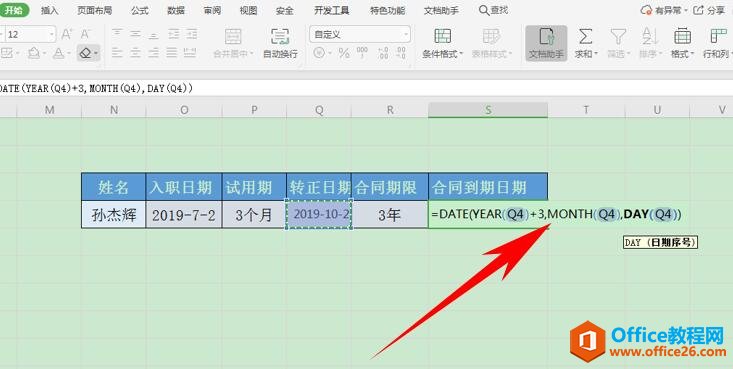This screenshot has height=369, width=733.
Task: Select the 3个月 probation cell
Action: pos(254,215)
